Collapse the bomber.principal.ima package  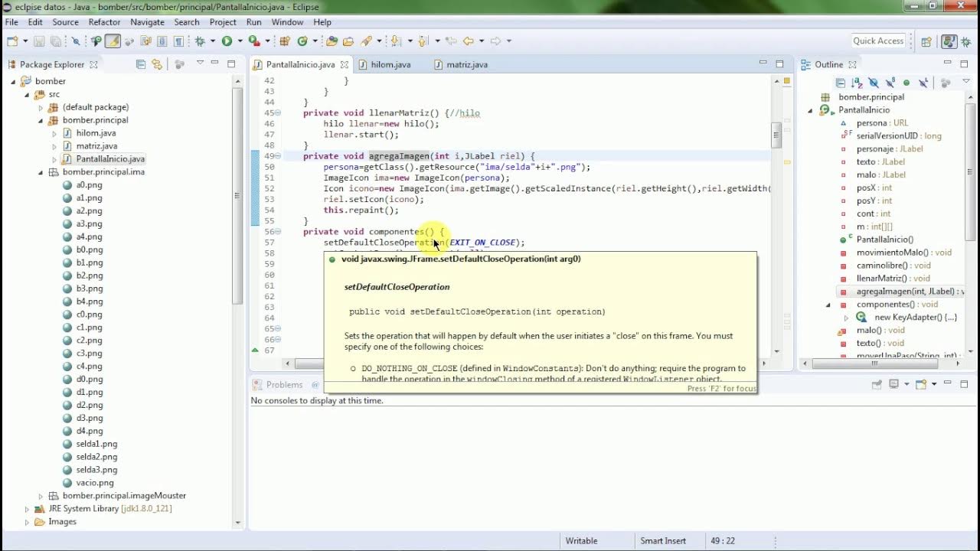[41, 172]
